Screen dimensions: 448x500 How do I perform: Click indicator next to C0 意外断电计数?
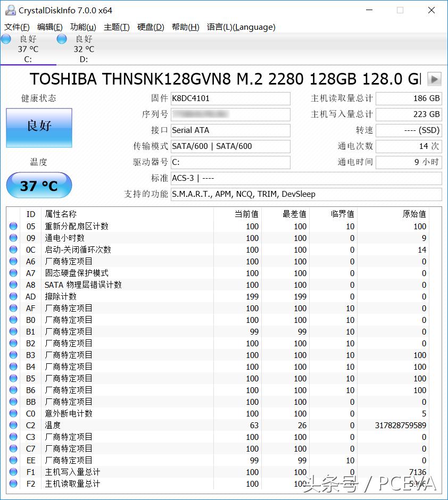tap(13, 414)
